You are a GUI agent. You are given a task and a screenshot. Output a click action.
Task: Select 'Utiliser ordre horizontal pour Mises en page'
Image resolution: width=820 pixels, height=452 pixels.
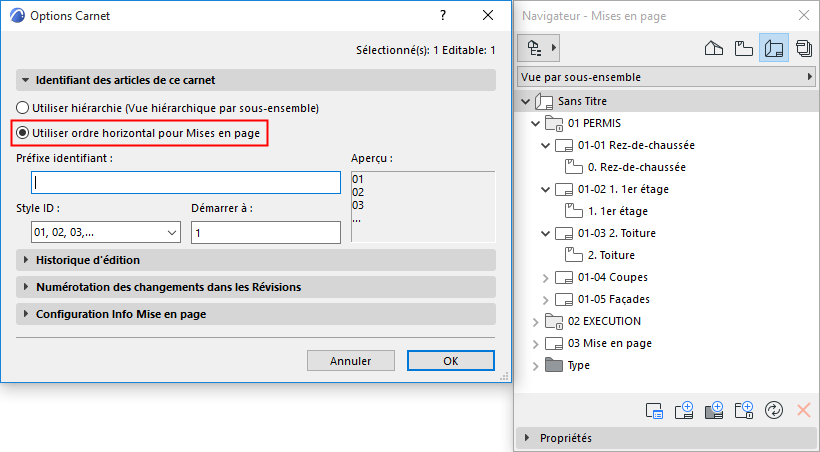click(x=23, y=132)
